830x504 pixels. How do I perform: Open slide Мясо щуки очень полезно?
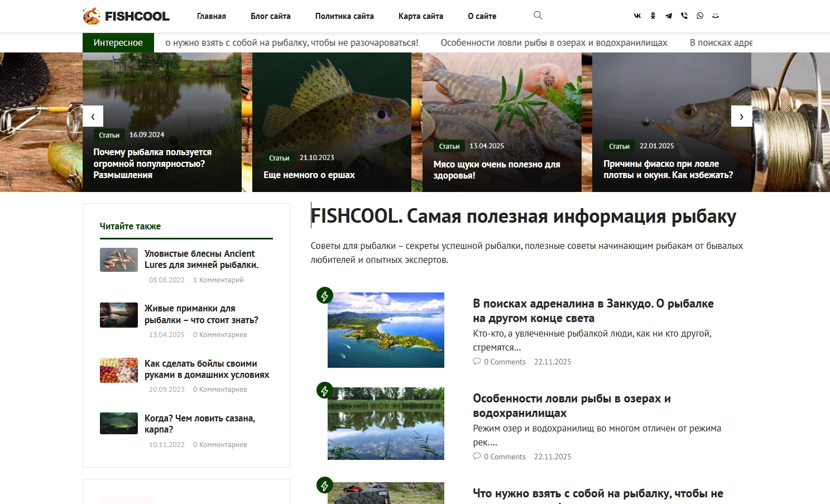[x=497, y=170]
